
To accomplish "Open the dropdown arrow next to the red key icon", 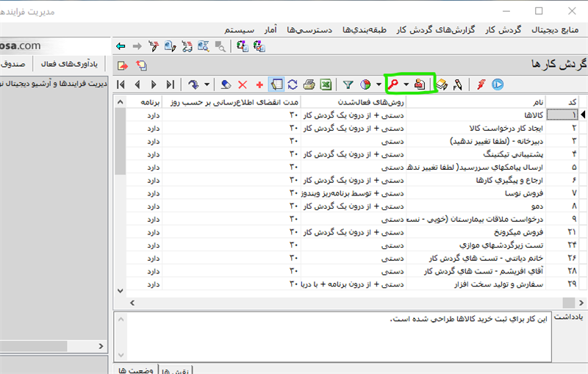I will [x=406, y=84].
